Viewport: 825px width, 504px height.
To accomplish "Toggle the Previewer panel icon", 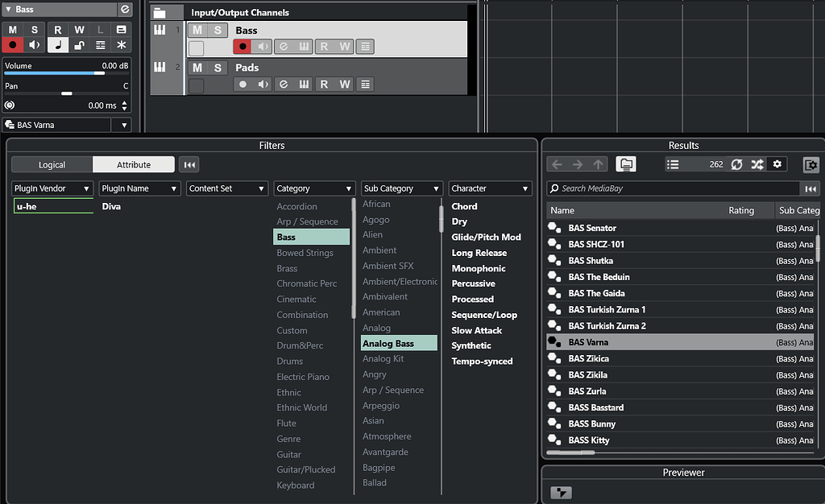I will pos(561,492).
